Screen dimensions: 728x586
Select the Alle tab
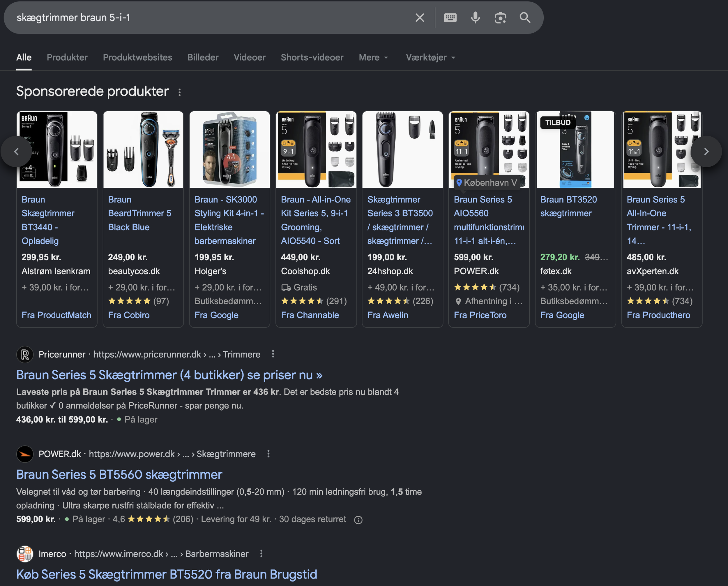click(x=24, y=57)
